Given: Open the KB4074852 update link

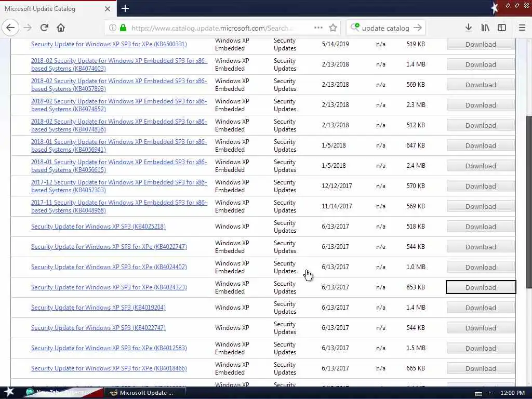Looking at the screenshot, I should (119, 105).
